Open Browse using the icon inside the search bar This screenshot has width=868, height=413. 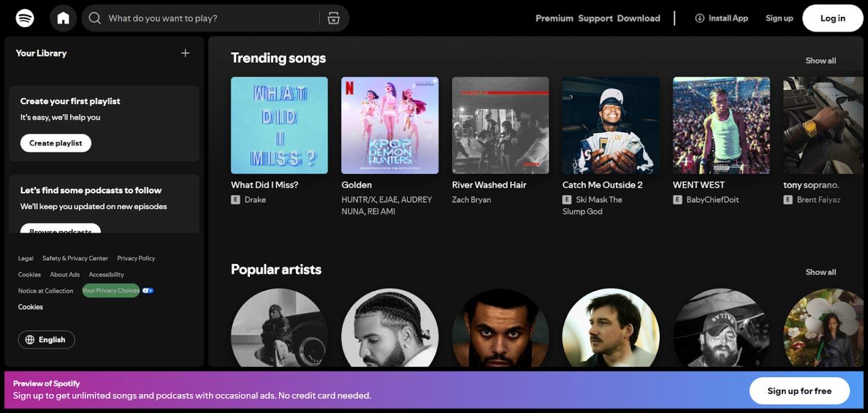(x=333, y=18)
